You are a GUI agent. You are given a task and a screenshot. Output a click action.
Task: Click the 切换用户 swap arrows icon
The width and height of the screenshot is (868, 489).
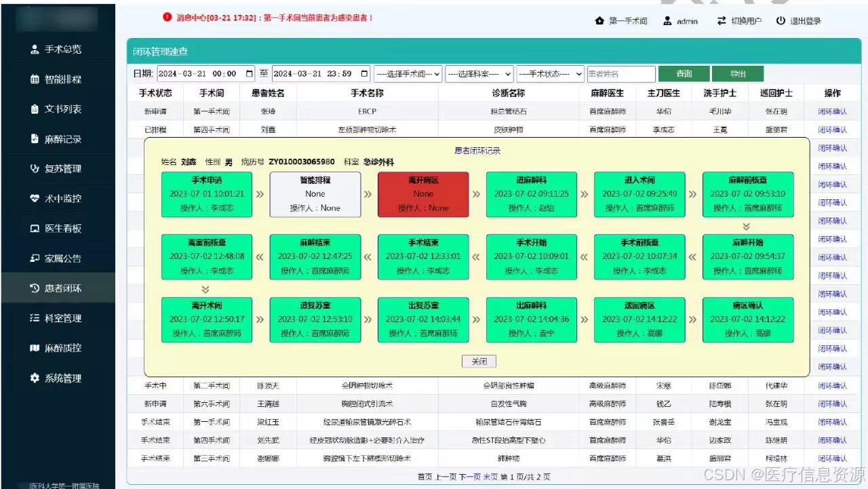pyautogui.click(x=722, y=21)
